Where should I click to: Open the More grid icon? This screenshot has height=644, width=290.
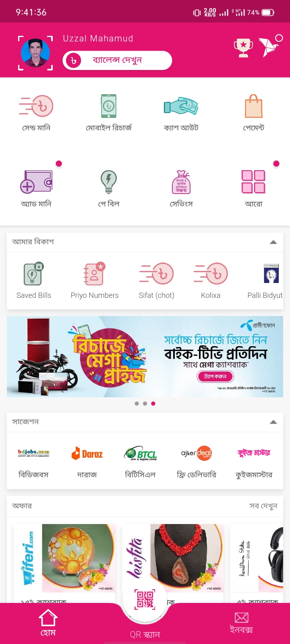pyautogui.click(x=253, y=182)
